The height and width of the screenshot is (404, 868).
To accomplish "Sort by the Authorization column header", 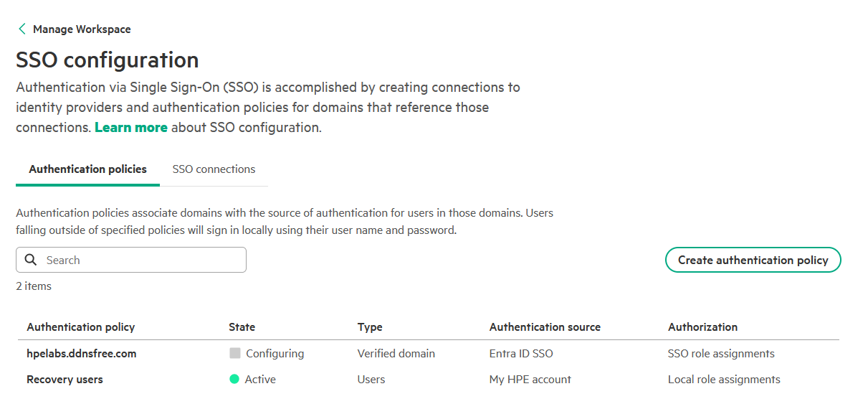I will (702, 327).
